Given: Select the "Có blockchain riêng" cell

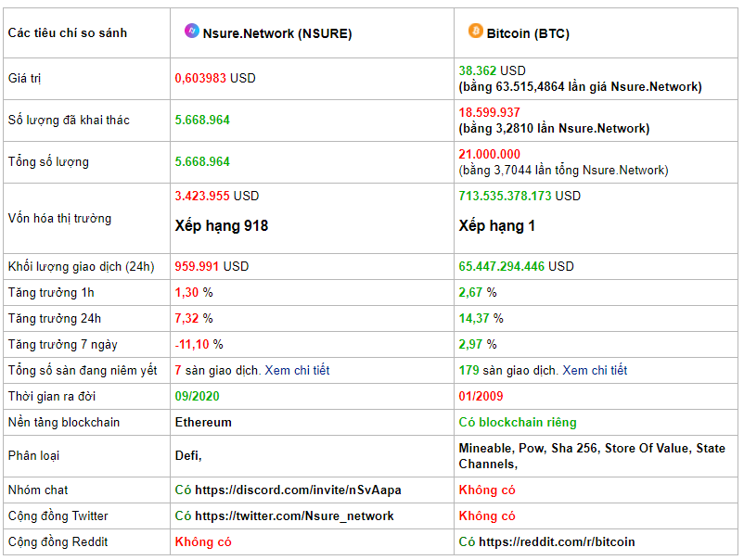Looking at the screenshot, I should tap(518, 423).
